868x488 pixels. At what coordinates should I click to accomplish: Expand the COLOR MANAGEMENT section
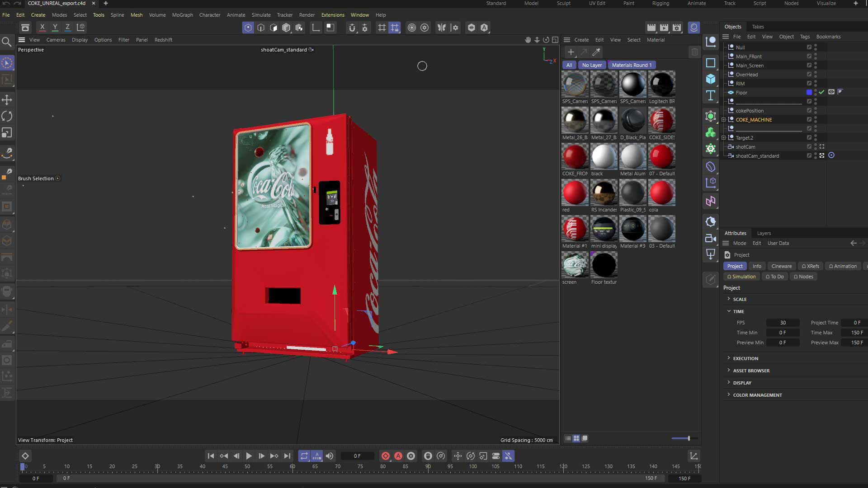[x=729, y=395]
